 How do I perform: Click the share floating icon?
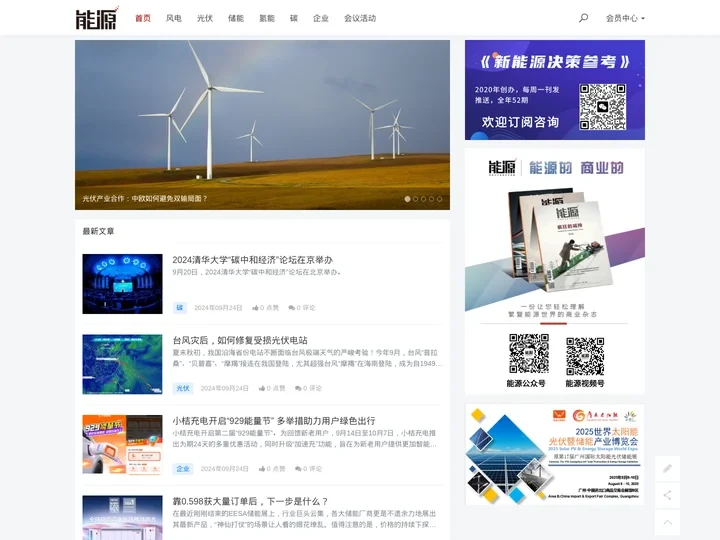pyautogui.click(x=667, y=495)
